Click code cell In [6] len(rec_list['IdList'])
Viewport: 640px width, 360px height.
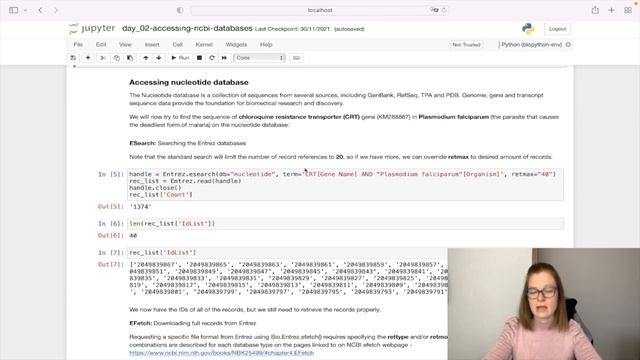click(x=345, y=224)
